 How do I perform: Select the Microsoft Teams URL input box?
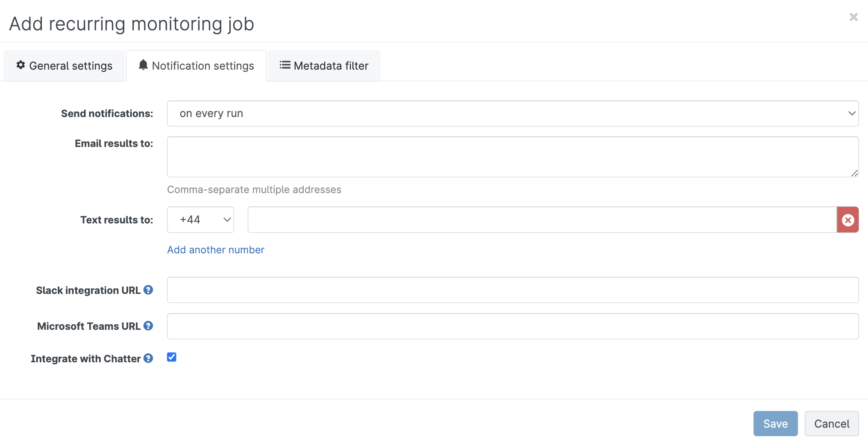[513, 326]
